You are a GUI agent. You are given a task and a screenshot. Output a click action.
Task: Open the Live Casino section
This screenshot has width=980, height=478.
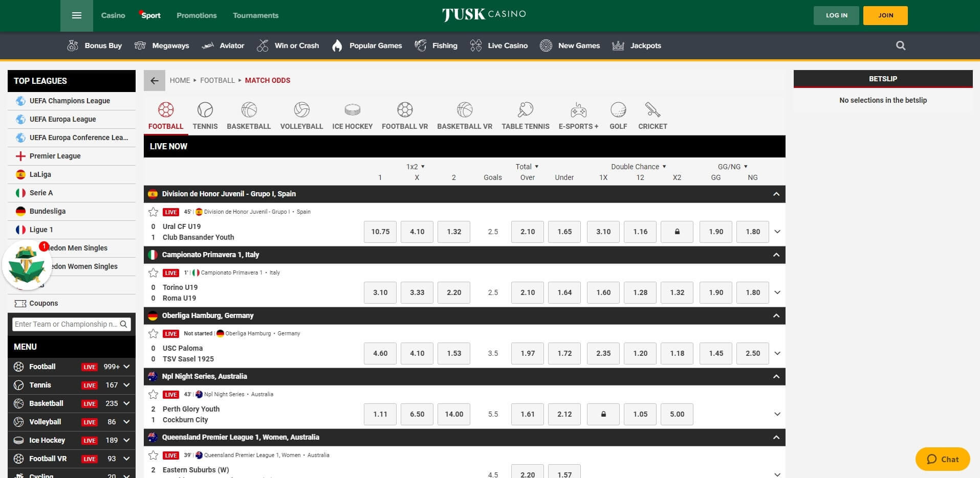coord(498,45)
